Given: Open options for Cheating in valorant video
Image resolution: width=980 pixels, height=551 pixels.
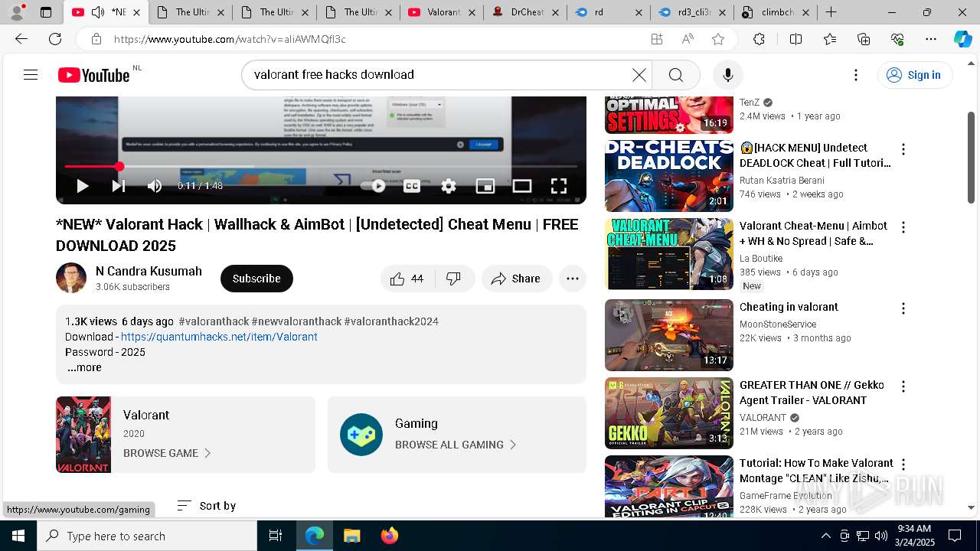Looking at the screenshot, I should tap(903, 308).
